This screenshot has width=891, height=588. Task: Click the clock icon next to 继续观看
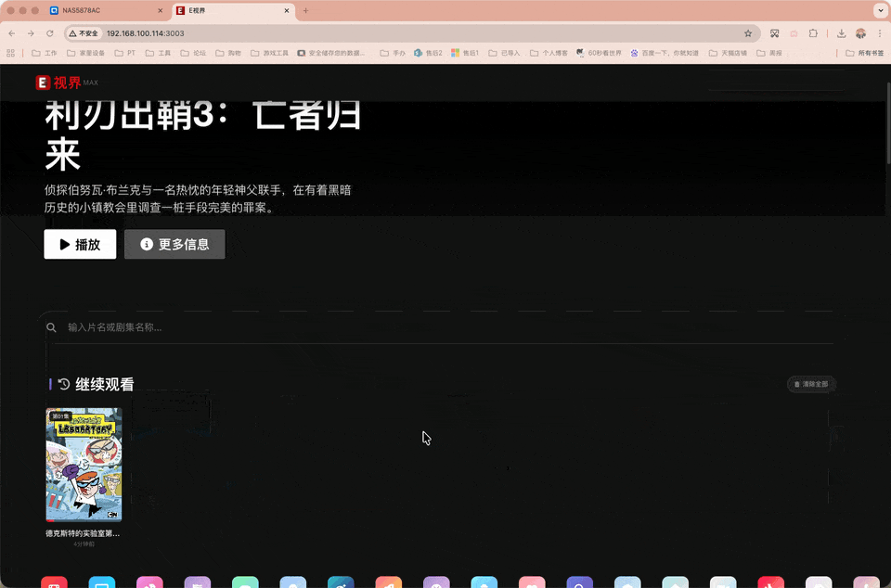[x=62, y=383]
